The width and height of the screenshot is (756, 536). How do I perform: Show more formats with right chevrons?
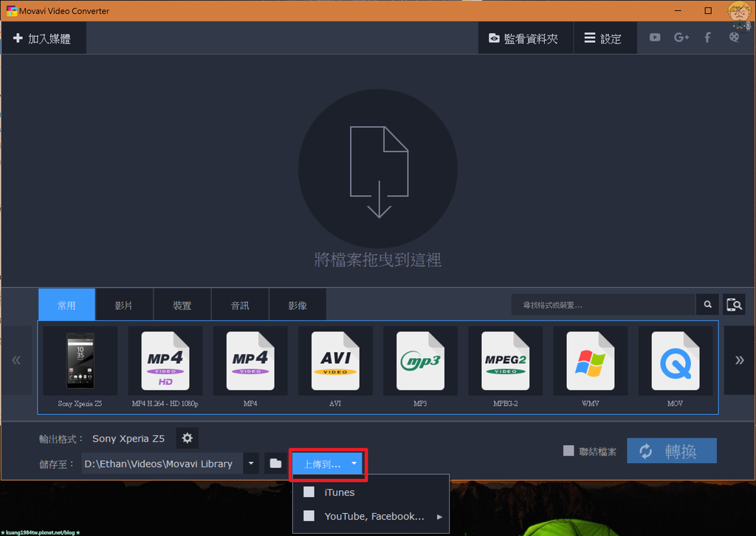739,360
